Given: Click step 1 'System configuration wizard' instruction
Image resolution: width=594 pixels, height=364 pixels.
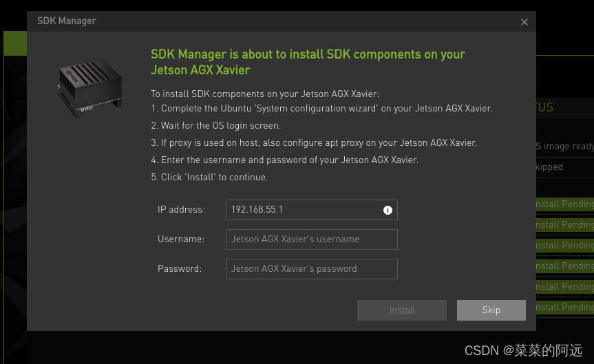Looking at the screenshot, I should point(321,108).
